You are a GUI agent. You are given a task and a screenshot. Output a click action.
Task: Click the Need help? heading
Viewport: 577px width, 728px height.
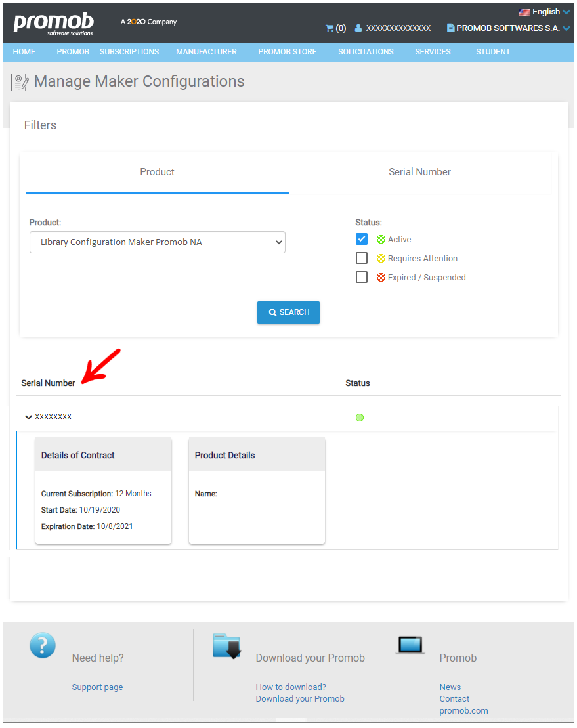click(x=98, y=658)
